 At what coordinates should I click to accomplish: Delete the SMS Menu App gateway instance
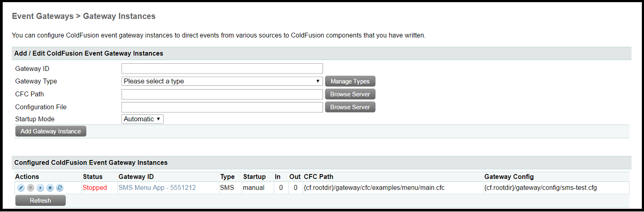point(50,188)
